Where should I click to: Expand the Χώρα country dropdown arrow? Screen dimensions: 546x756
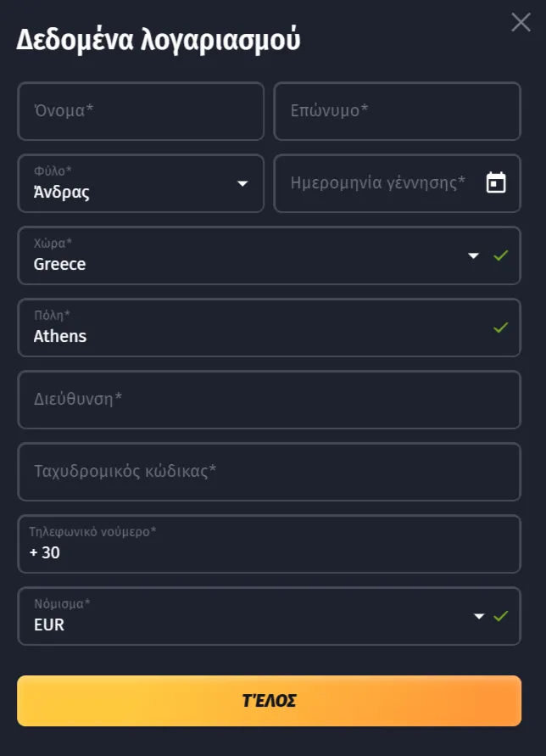[474, 255]
